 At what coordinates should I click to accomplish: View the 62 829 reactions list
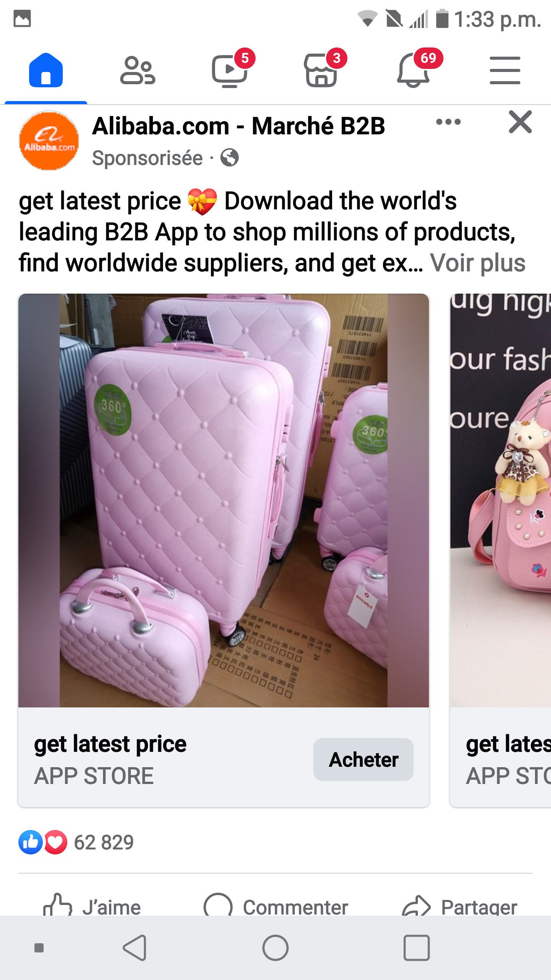(77, 842)
